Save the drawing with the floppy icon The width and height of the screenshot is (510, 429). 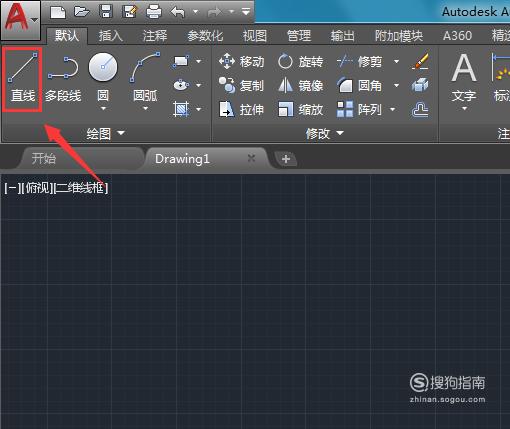click(106, 12)
